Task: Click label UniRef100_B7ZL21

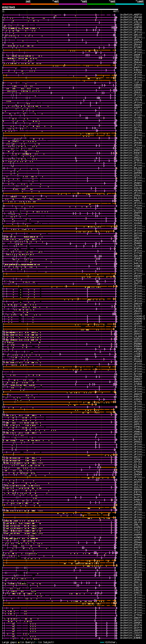Action: tap(131, 550)
